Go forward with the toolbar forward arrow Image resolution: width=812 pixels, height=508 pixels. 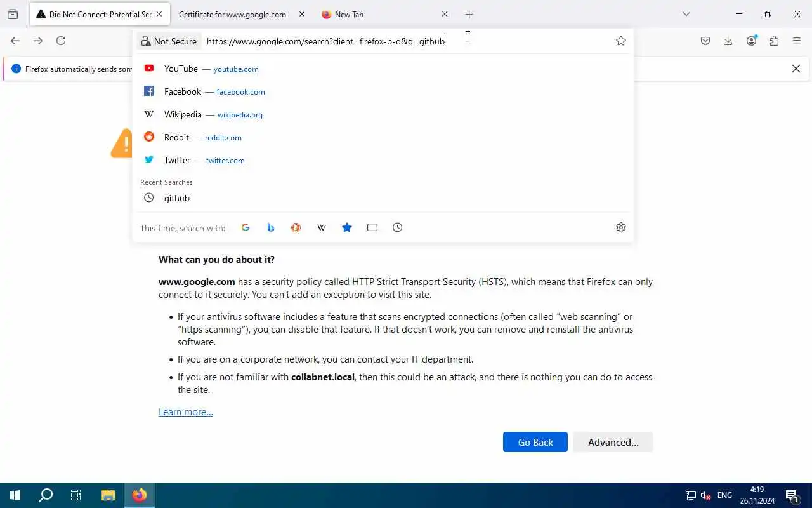click(38, 41)
